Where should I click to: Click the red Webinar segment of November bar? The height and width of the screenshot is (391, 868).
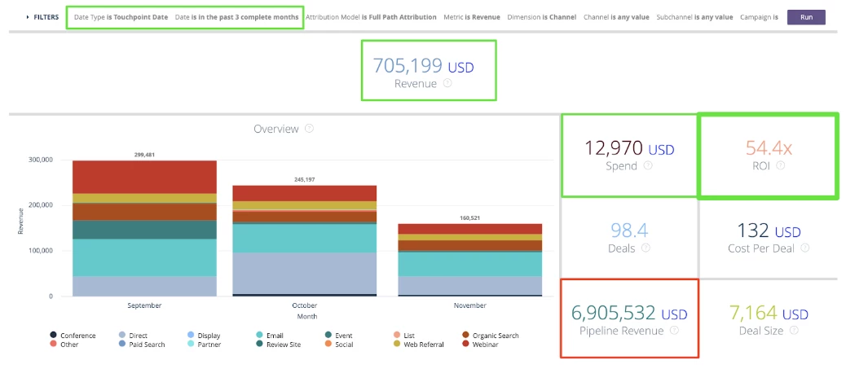tap(470, 229)
